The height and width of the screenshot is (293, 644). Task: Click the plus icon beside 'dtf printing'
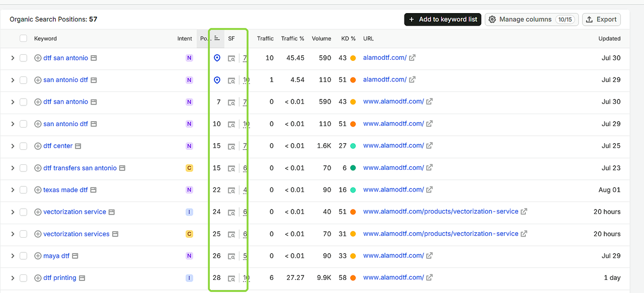coord(38,278)
